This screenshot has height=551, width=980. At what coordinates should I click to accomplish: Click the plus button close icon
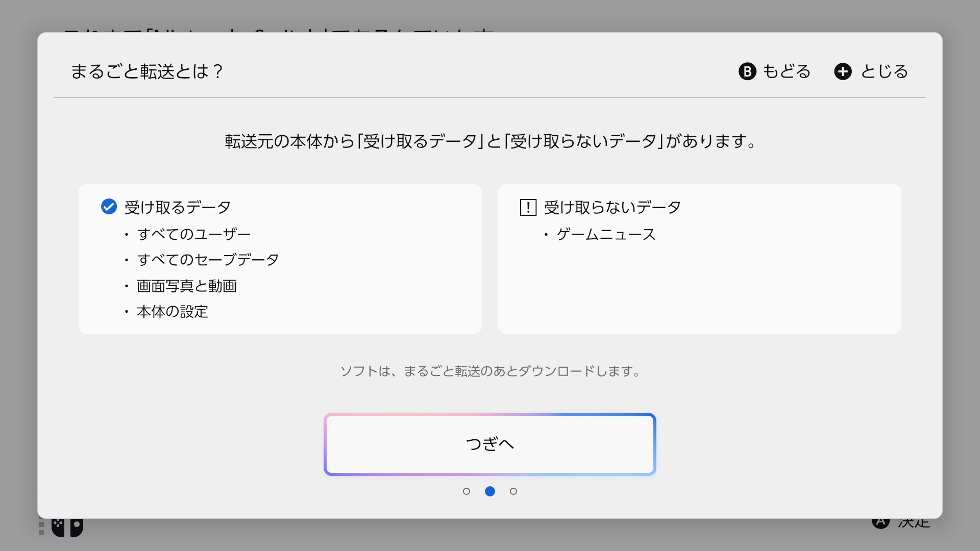click(x=843, y=71)
